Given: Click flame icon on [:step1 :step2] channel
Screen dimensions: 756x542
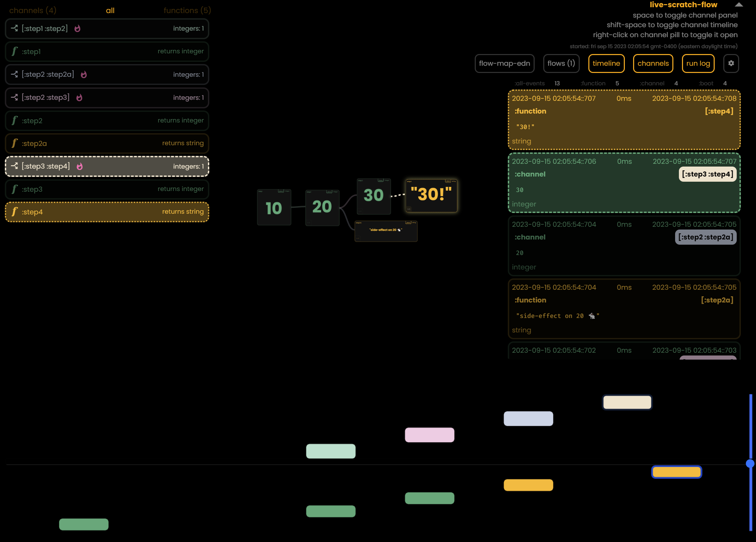Looking at the screenshot, I should (x=77, y=29).
